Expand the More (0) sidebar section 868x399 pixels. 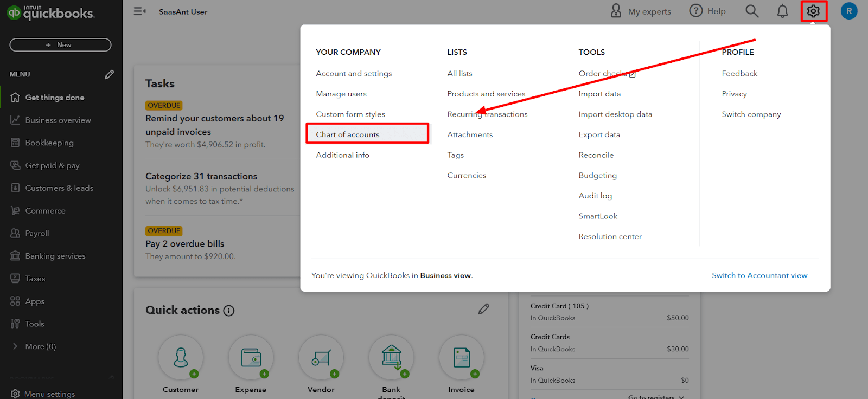pos(33,346)
